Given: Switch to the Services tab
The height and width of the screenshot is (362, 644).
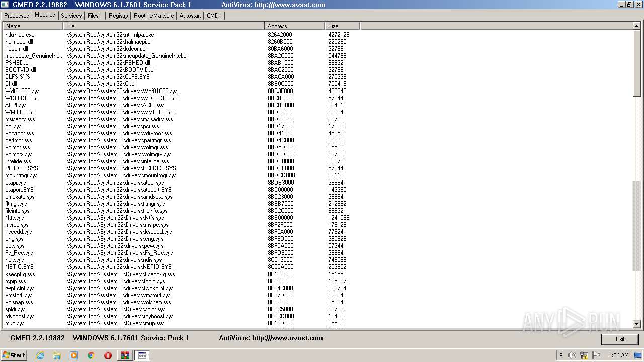Looking at the screenshot, I should pos(71,16).
